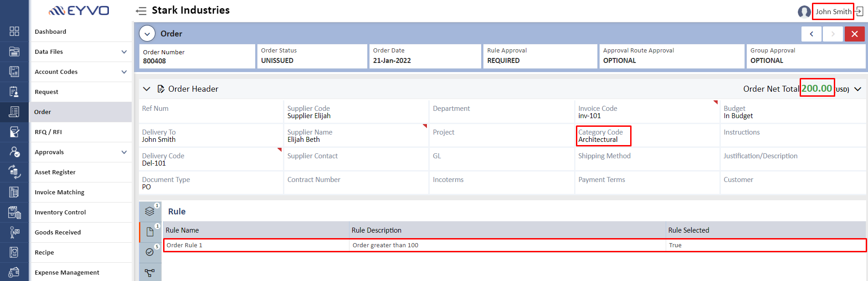Click the Invoice Matching sidebar icon
This screenshot has width=868, height=281.
[14, 192]
